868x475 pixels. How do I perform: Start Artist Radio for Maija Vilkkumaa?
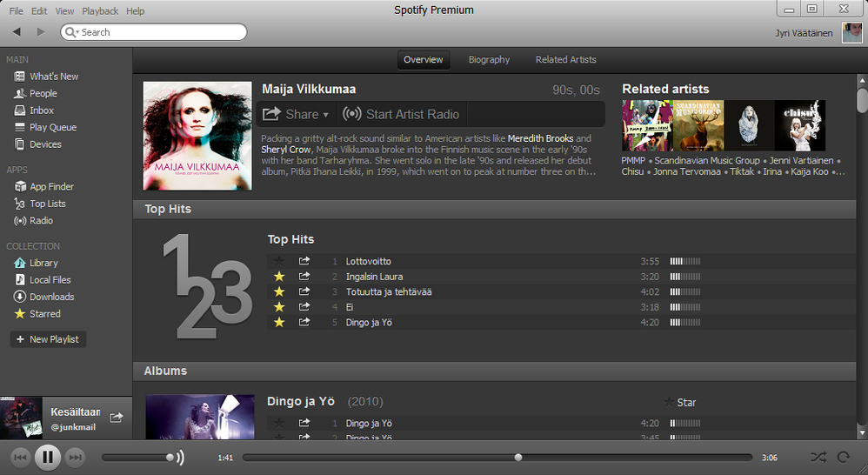click(x=401, y=115)
